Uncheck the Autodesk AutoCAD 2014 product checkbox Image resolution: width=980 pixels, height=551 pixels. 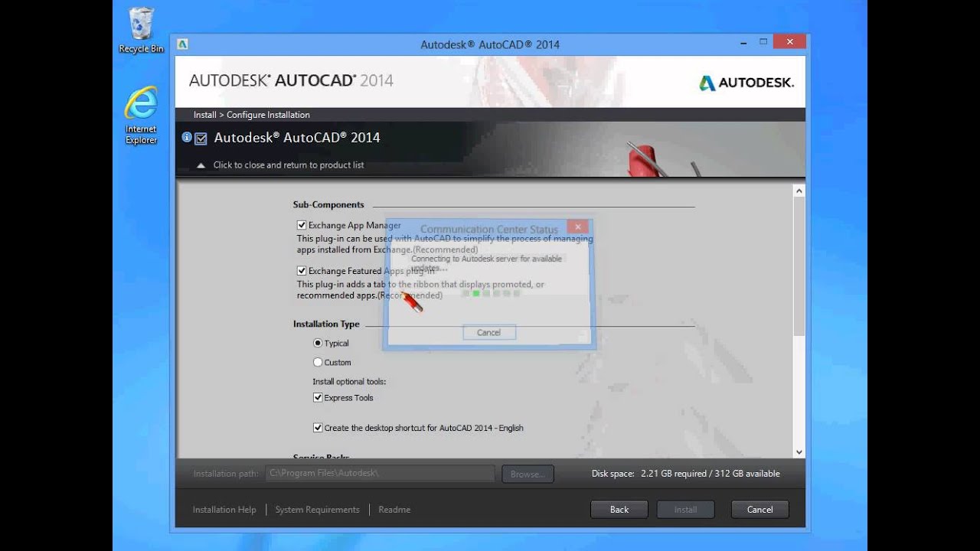(201, 139)
